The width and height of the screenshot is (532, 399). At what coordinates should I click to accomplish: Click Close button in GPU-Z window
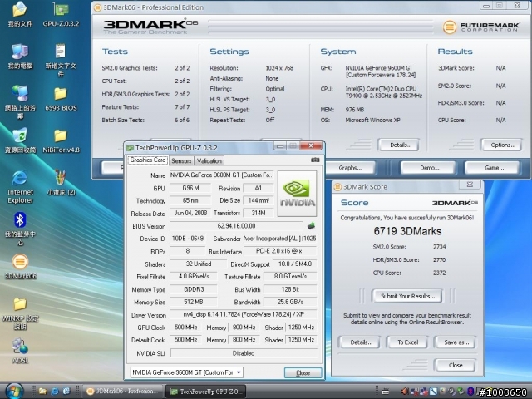303,372
